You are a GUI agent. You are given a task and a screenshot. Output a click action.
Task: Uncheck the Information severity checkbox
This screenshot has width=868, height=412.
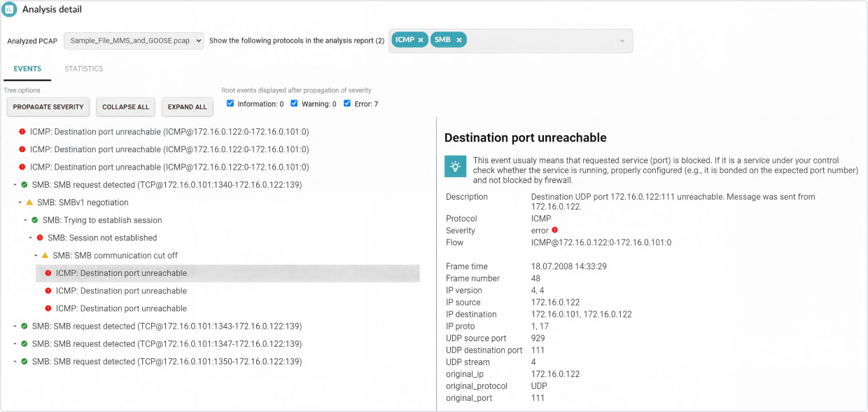coord(231,104)
